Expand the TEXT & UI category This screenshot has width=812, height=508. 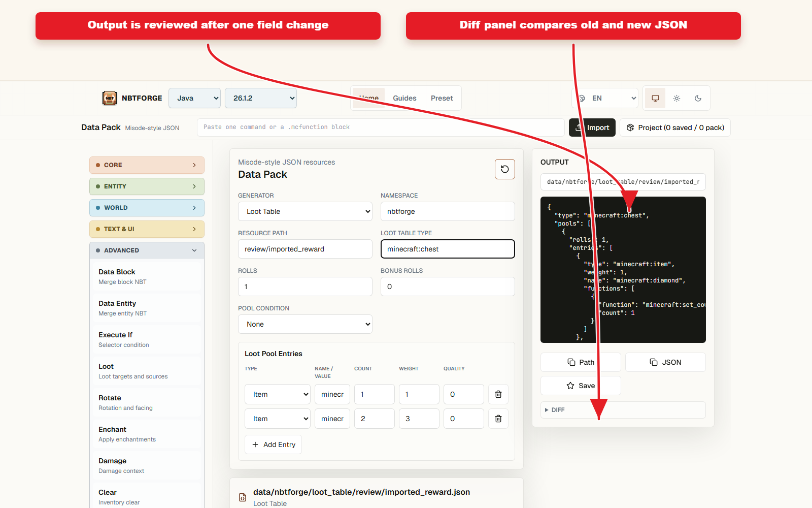click(x=147, y=229)
